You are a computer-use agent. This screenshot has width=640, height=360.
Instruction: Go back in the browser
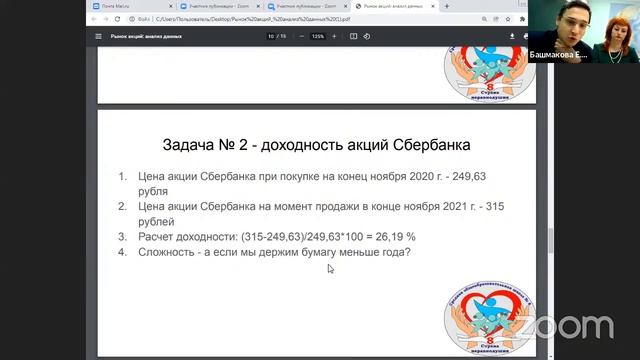[94, 19]
